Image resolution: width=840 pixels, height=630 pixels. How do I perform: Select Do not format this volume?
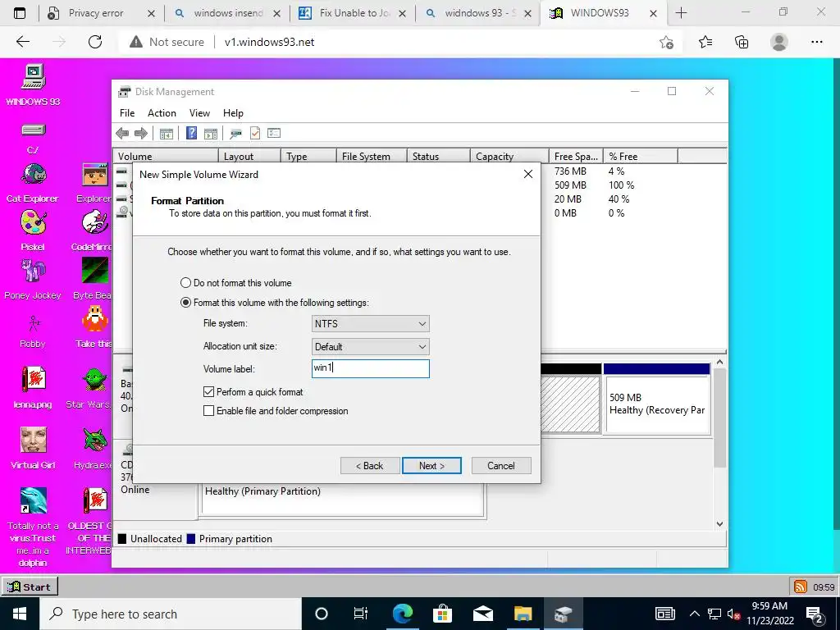[x=236, y=283]
